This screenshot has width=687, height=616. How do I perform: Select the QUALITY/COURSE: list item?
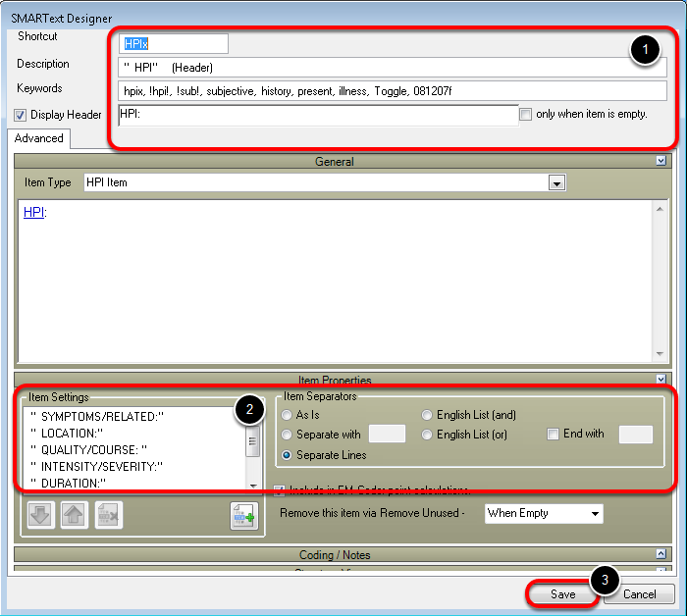tap(89, 449)
